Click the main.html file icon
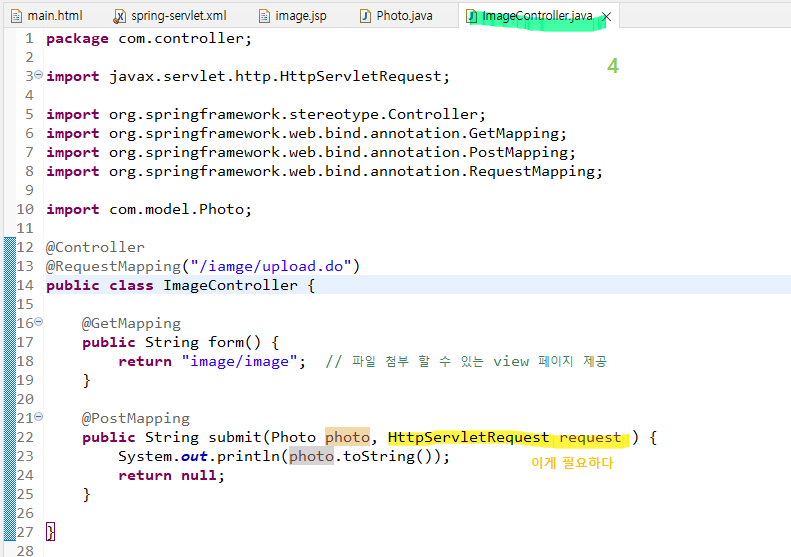Screen dimensions: 791x557 [x=17, y=16]
